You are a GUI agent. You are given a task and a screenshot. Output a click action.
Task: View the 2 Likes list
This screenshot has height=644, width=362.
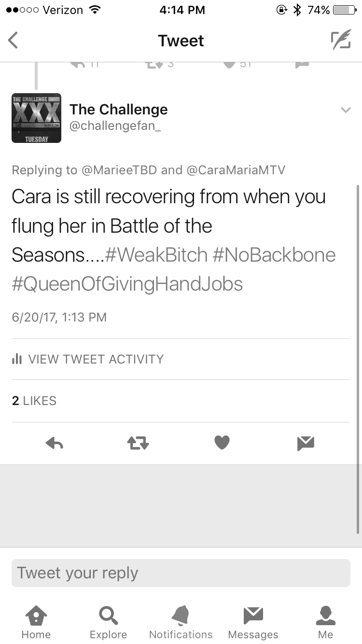34,401
